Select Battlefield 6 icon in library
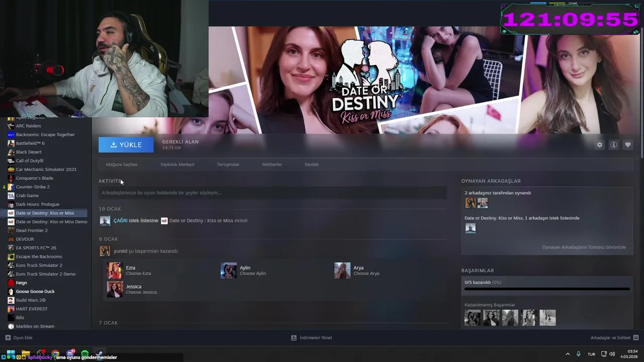This screenshot has height=362, width=644. tap(11, 143)
